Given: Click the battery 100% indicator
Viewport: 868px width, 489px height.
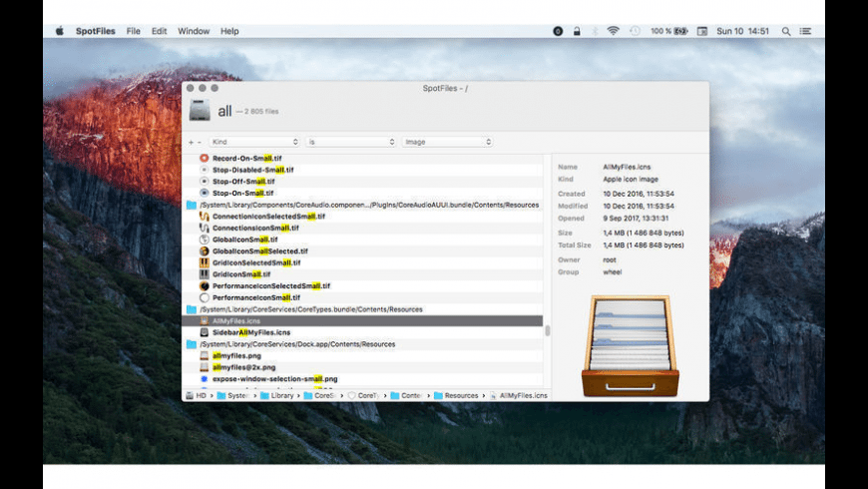Looking at the screenshot, I should (669, 31).
